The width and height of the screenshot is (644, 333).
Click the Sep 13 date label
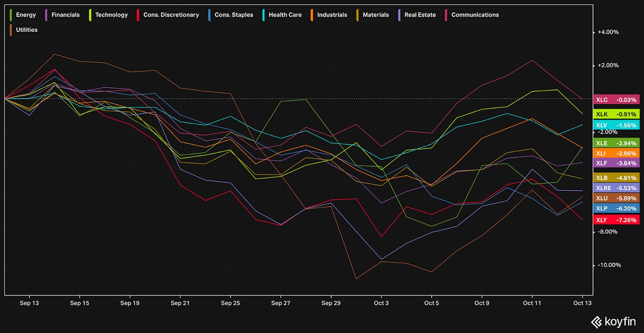coord(29,303)
